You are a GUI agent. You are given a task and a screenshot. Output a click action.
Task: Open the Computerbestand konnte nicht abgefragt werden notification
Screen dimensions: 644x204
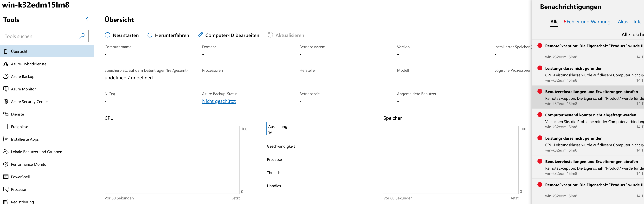pyautogui.click(x=588, y=121)
